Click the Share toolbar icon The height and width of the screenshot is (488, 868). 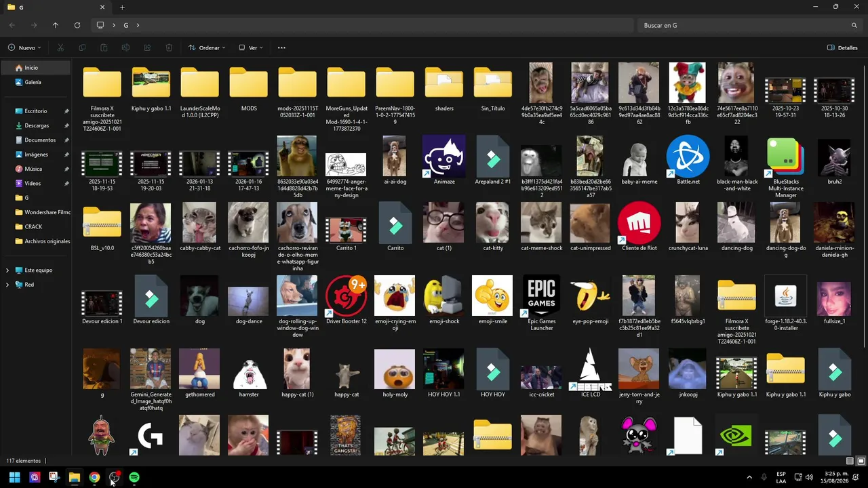(x=147, y=47)
